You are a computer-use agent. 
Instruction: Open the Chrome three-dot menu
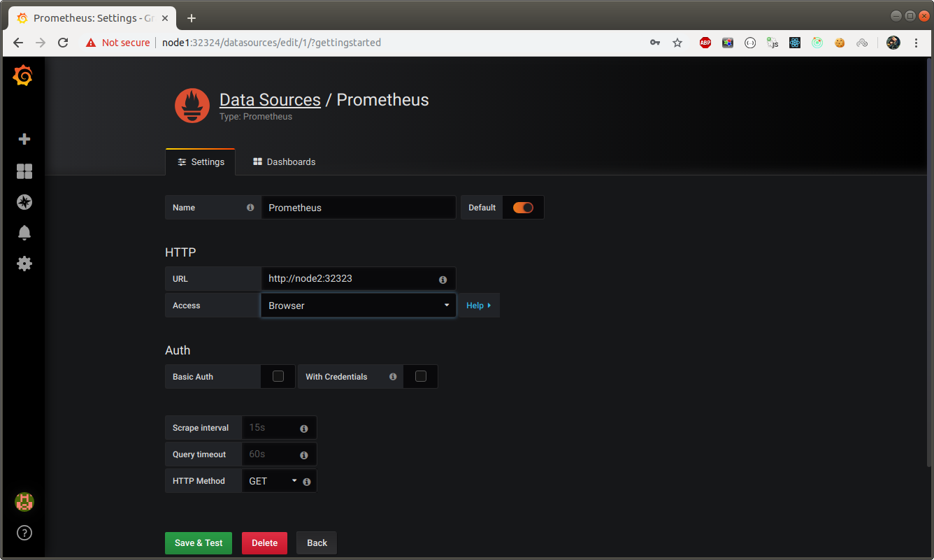coord(917,43)
